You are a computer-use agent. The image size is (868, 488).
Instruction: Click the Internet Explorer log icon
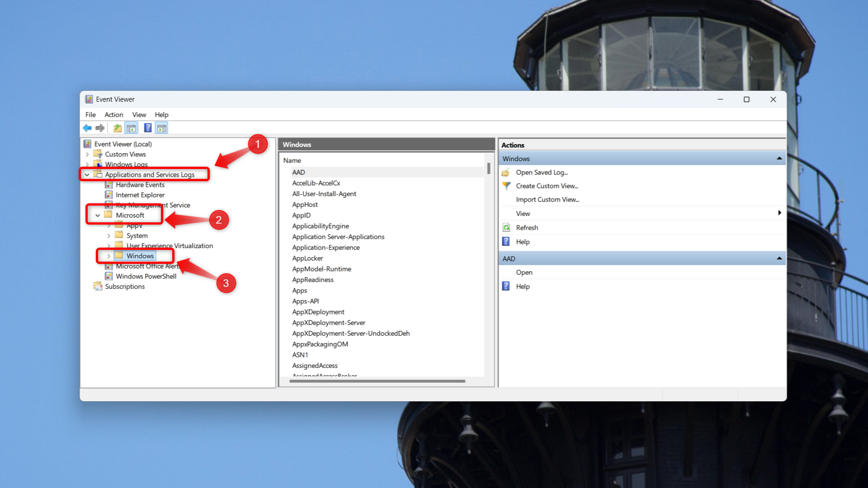point(108,195)
